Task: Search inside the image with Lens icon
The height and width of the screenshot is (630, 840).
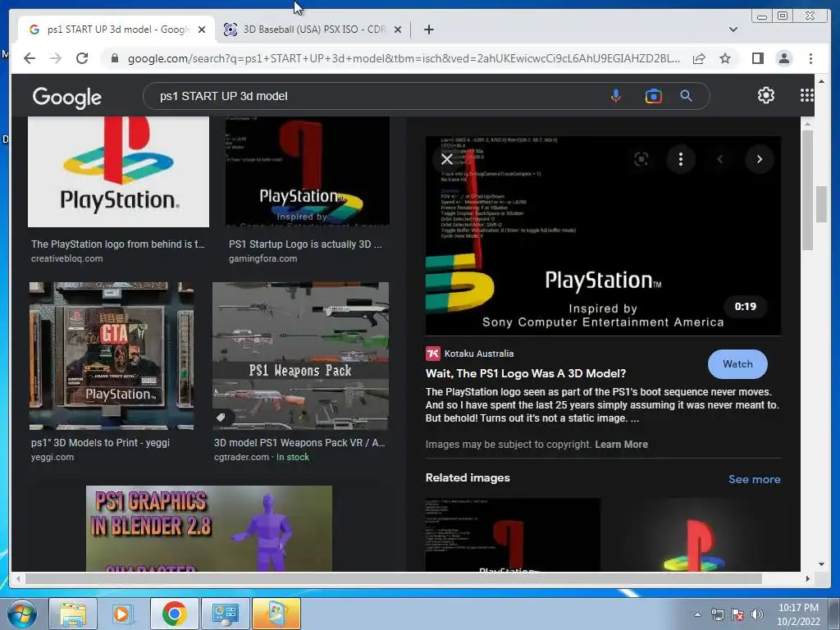Action: click(641, 159)
